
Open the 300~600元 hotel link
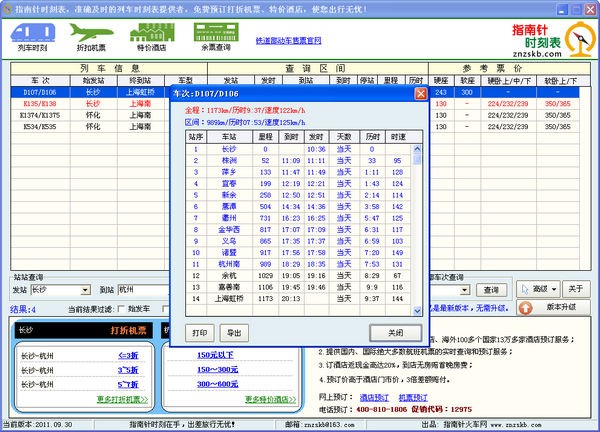point(217,384)
